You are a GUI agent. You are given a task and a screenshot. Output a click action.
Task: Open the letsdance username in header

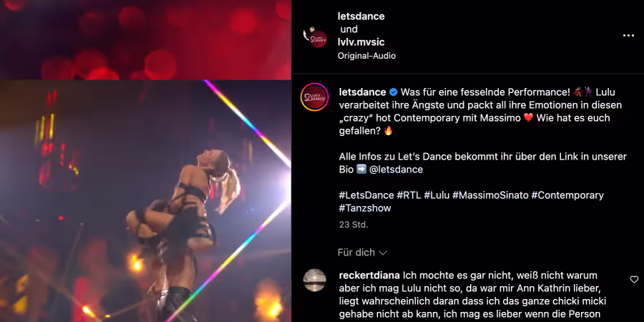pos(361,16)
